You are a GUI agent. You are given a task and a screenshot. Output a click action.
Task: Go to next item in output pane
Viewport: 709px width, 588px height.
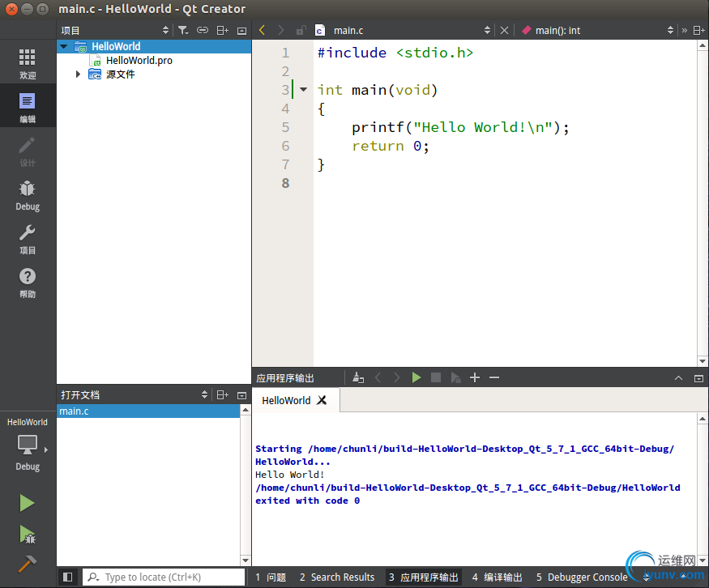pos(396,377)
